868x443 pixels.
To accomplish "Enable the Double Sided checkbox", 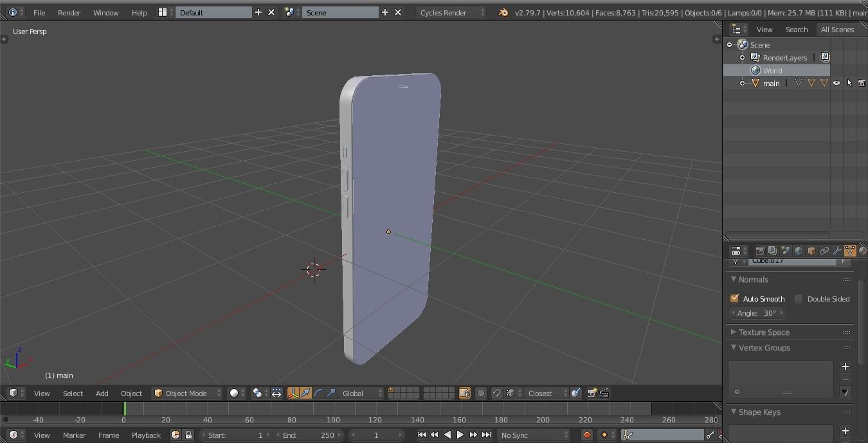I will pos(799,298).
